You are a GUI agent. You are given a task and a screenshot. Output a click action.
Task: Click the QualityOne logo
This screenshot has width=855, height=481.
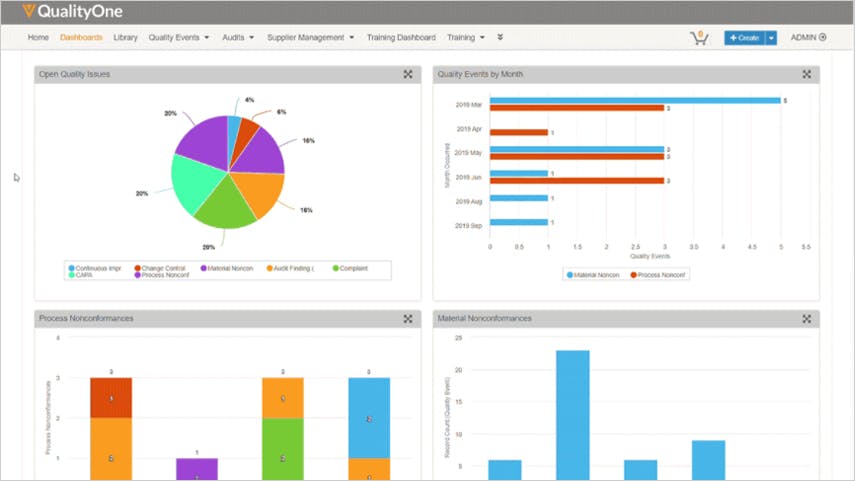pos(72,11)
